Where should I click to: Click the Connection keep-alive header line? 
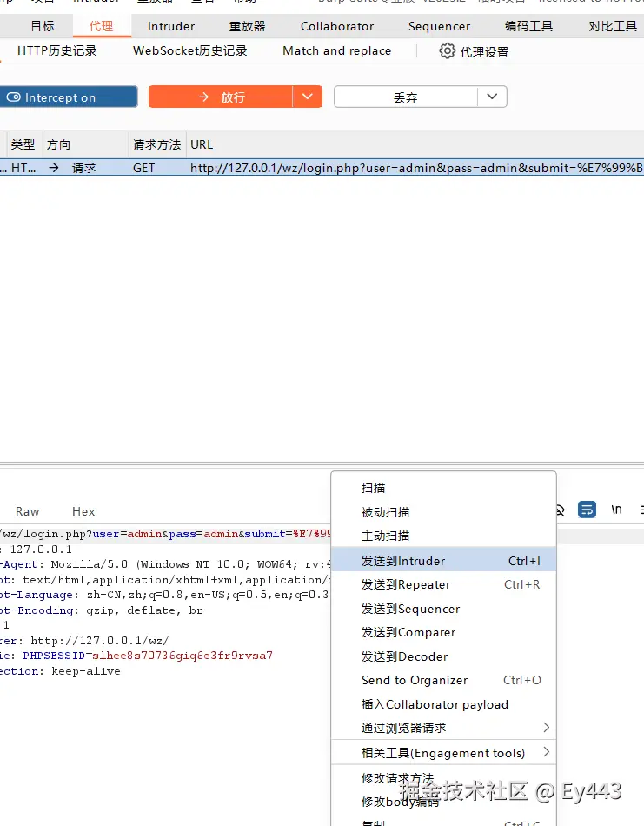coord(60,671)
